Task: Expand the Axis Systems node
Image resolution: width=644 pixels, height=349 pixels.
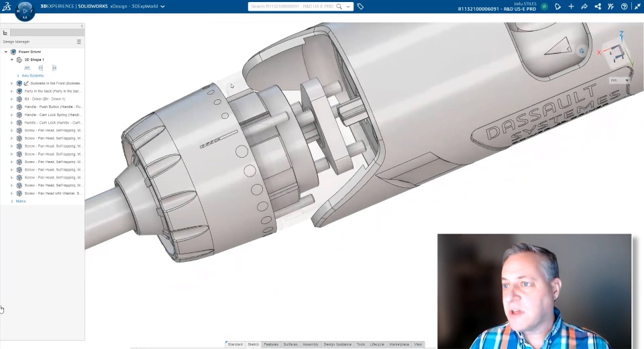Action: coord(18,76)
